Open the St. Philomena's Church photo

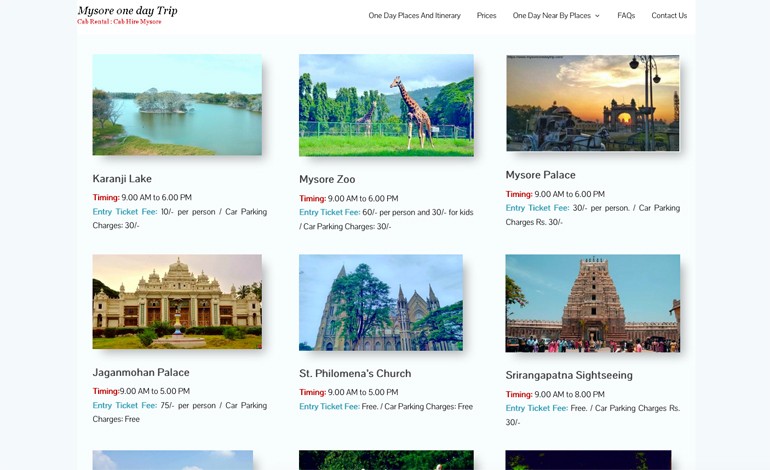coord(381,303)
